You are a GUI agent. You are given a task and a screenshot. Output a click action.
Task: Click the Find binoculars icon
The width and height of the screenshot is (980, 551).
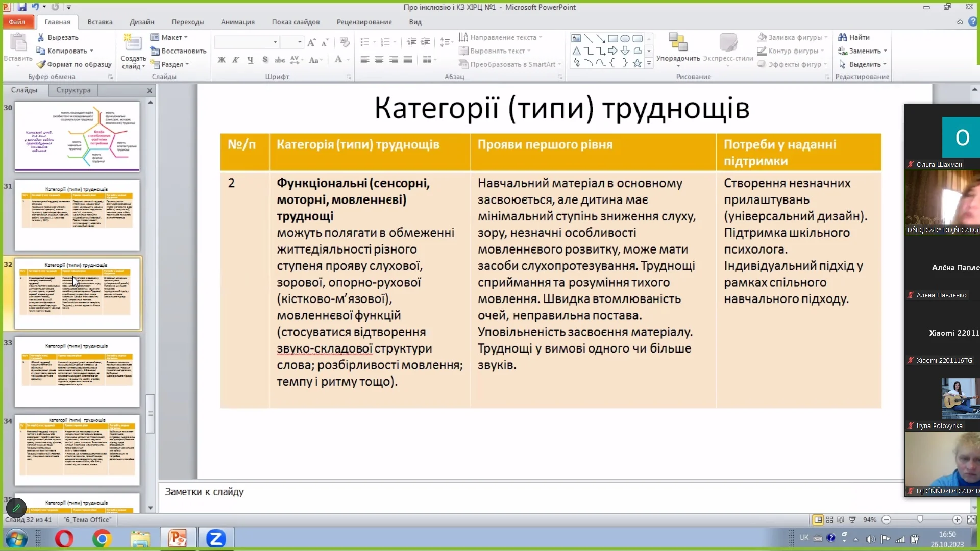coord(842,37)
